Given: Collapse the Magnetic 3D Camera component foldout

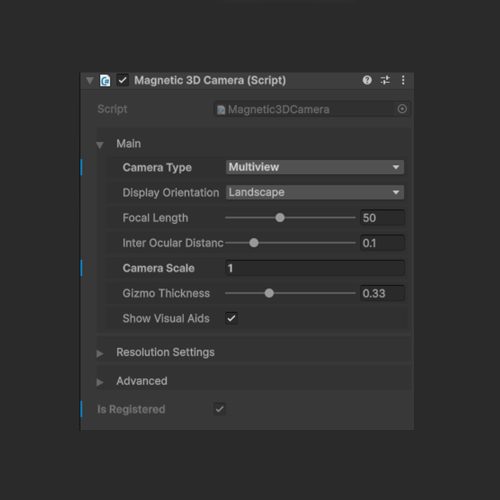Looking at the screenshot, I should click(90, 81).
